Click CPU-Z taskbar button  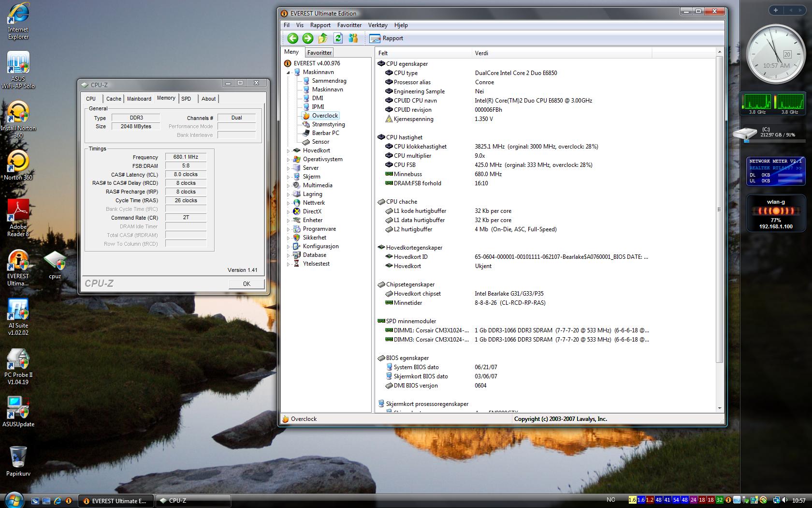click(193, 501)
